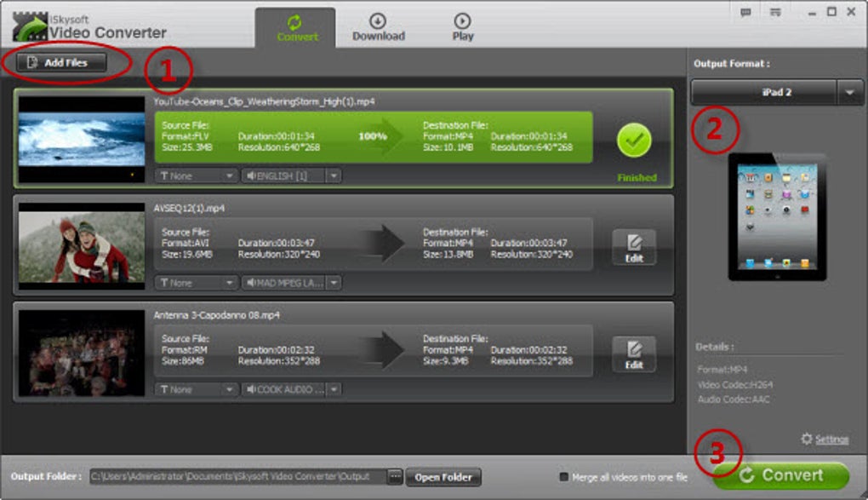Click filename AVSEQ12(1).mp4
Viewport: 868px width, 500px height.
coord(189,209)
